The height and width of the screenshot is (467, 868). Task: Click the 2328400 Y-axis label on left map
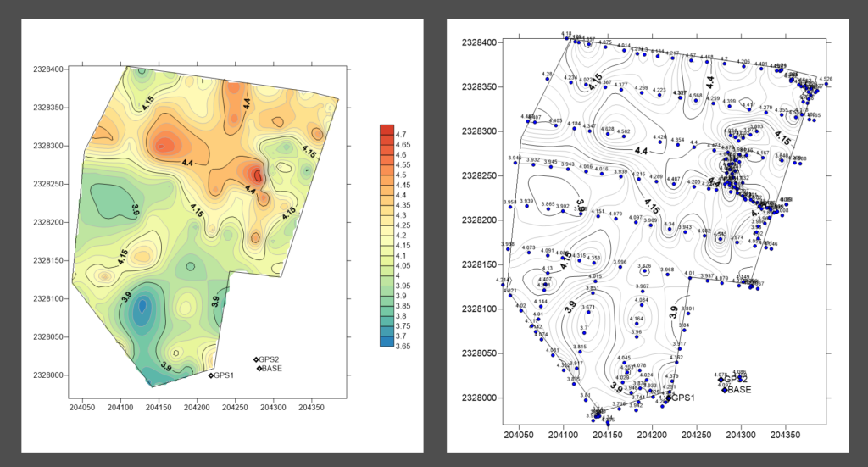pyautogui.click(x=47, y=69)
